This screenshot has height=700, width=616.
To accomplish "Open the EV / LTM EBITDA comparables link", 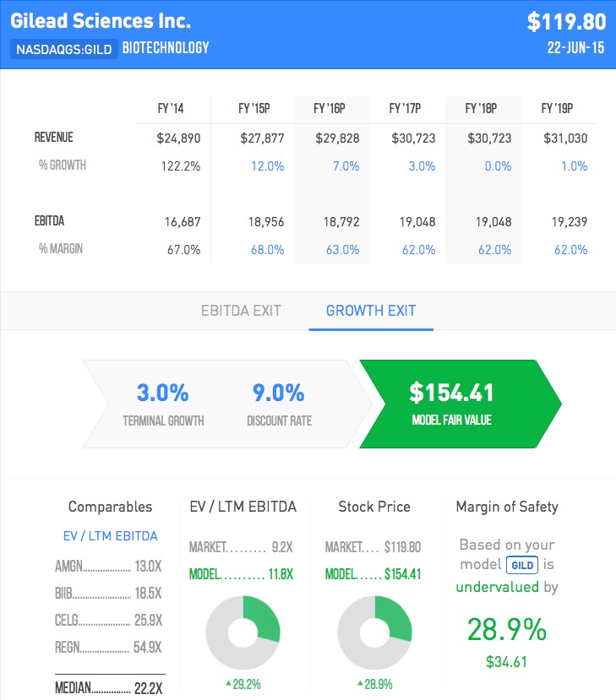I will pyautogui.click(x=111, y=535).
